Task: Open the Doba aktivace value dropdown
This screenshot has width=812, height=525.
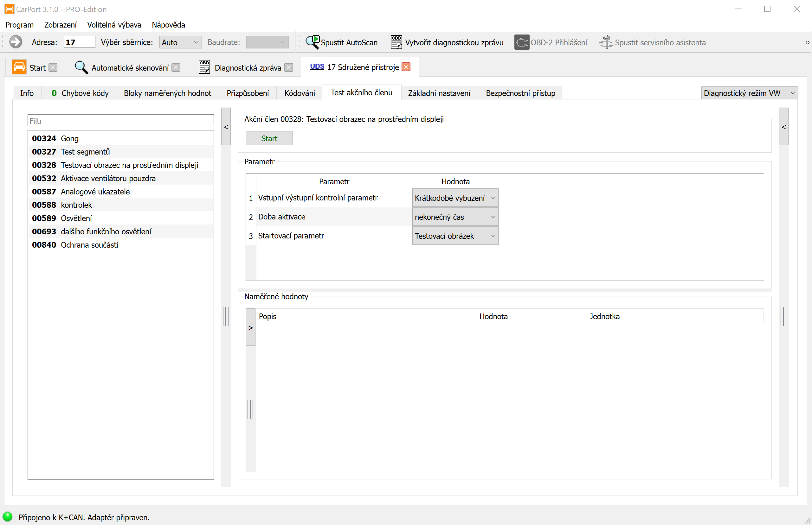Action: tap(455, 217)
